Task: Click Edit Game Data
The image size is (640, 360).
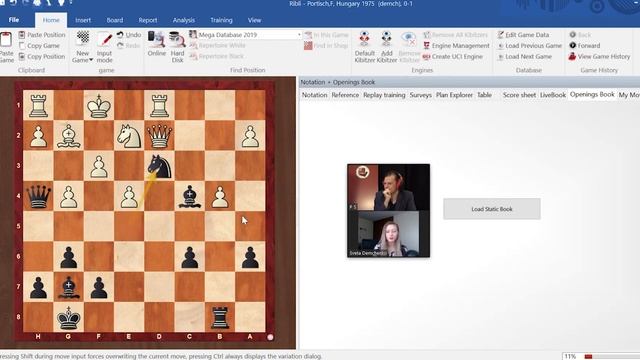Action: point(523,35)
